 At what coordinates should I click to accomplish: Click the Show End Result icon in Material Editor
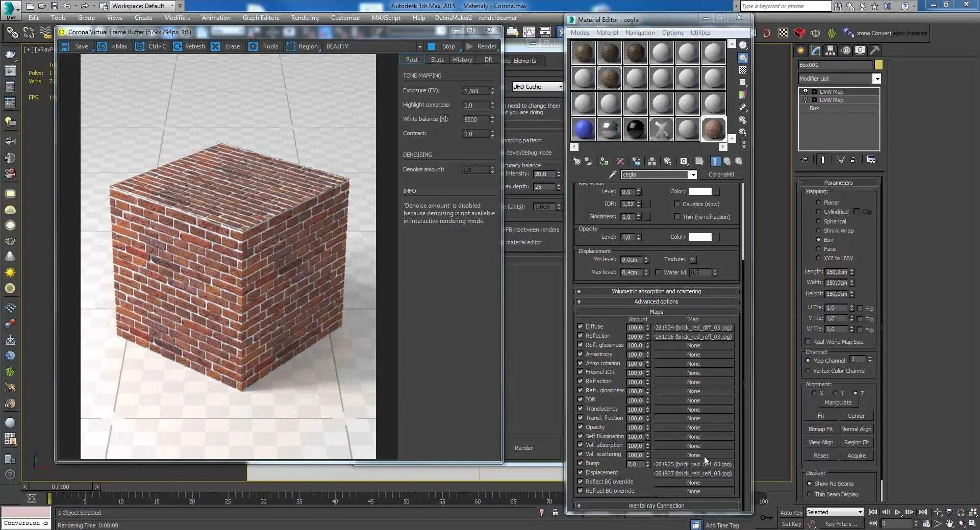[715, 161]
